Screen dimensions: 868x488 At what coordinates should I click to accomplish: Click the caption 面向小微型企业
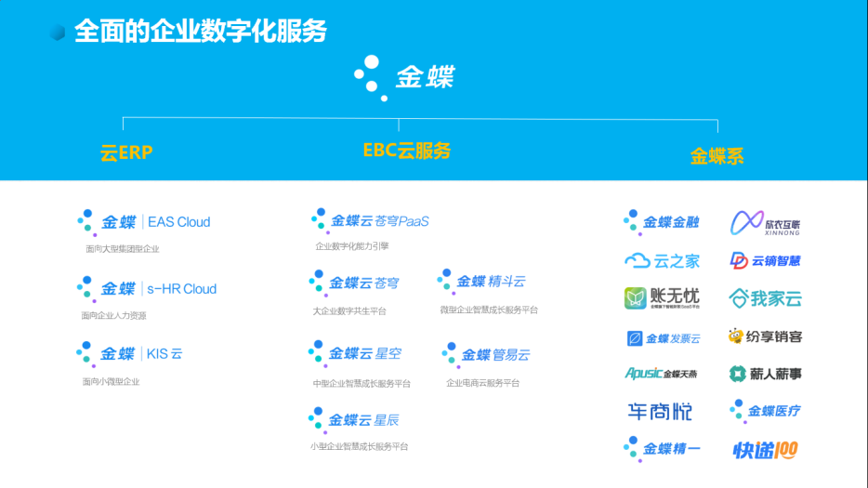pos(111,382)
